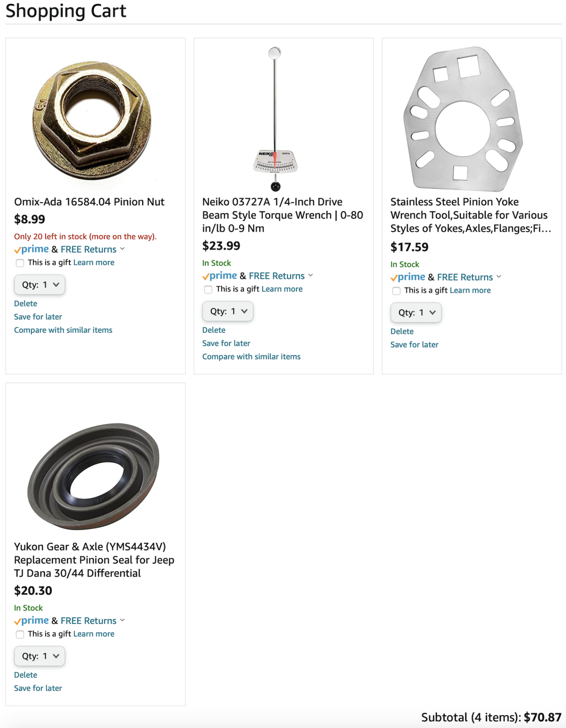
Task: Mark the Omix-Ada Pinion Nut as a gift
Action: point(20,263)
